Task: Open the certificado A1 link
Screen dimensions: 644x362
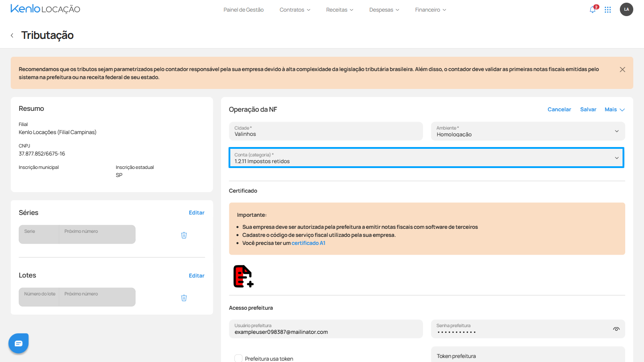Action: [x=308, y=243]
